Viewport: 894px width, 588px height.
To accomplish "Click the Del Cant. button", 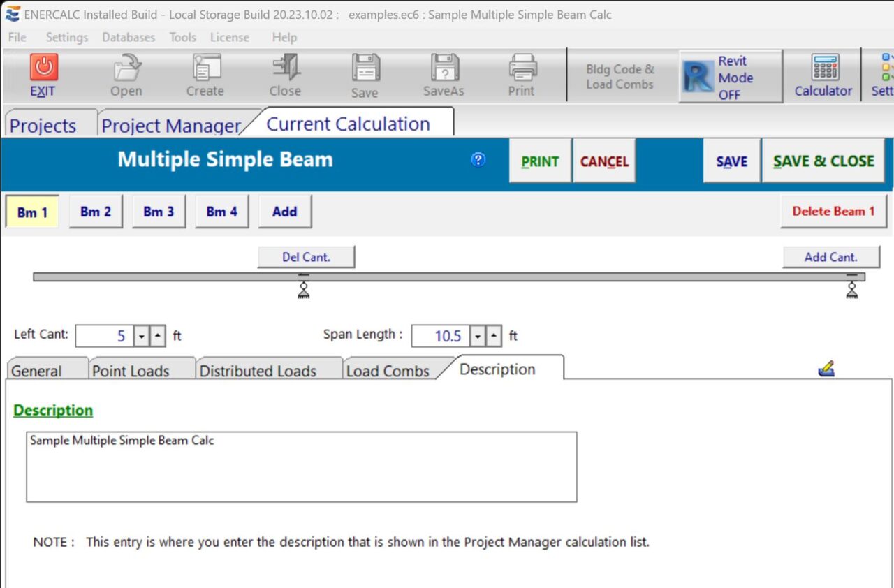I will point(306,257).
